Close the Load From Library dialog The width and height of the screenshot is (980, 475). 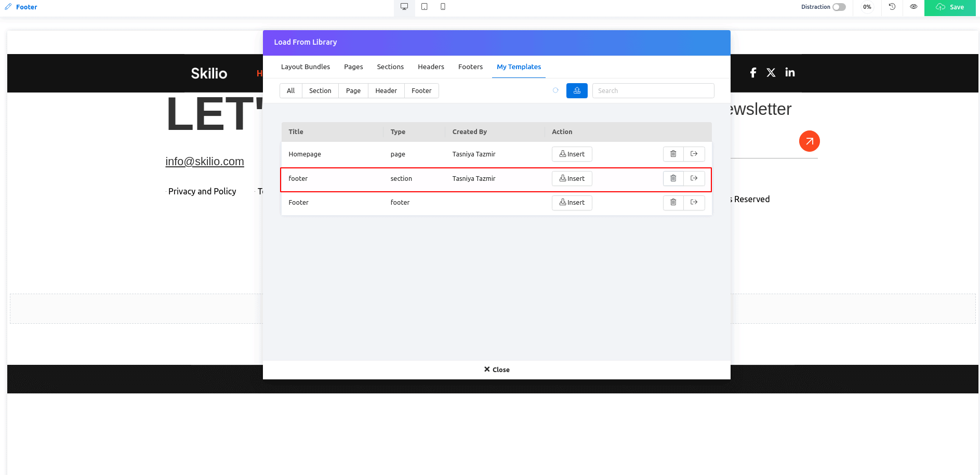point(496,370)
